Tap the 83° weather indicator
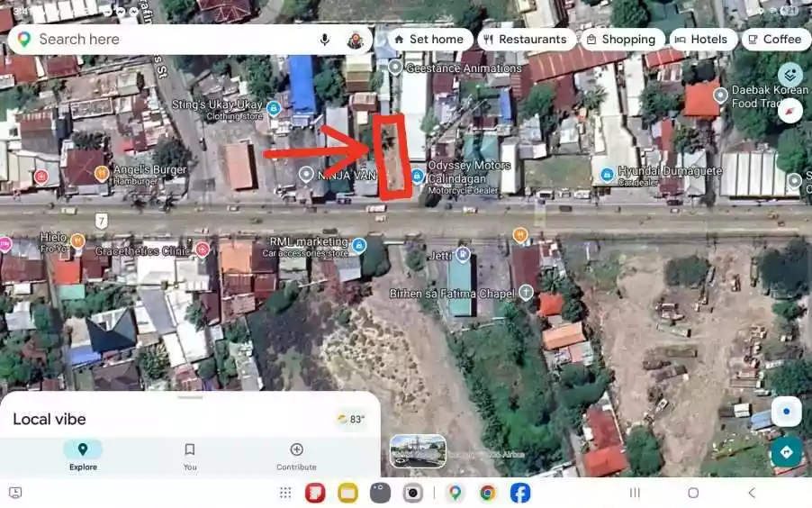 pyautogui.click(x=352, y=419)
